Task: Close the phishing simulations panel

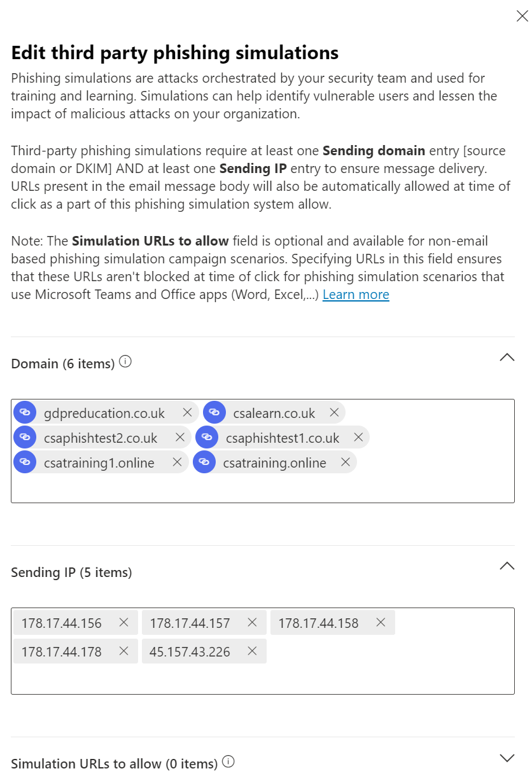Action: (522, 16)
